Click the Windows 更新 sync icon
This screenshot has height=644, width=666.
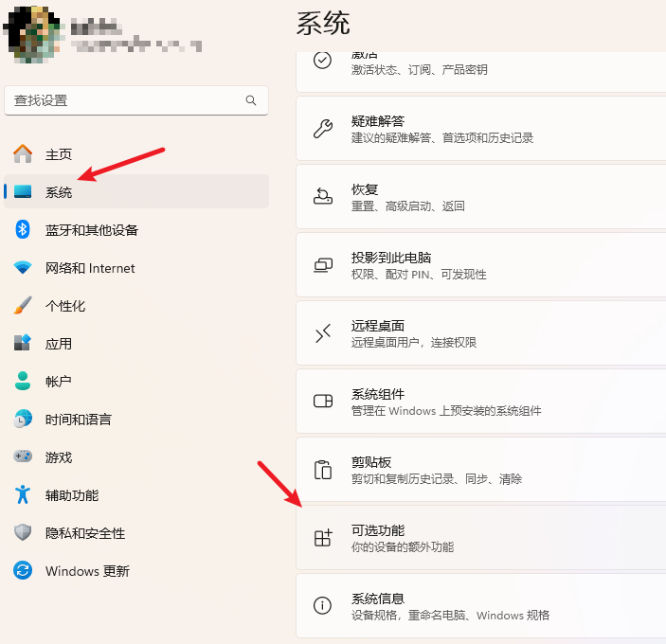point(23,571)
